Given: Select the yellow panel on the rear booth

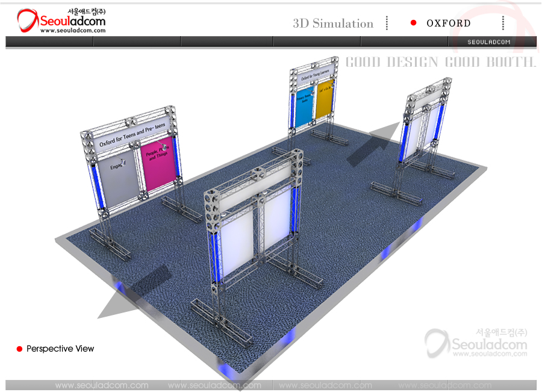Looking at the screenshot, I should pos(325,98).
